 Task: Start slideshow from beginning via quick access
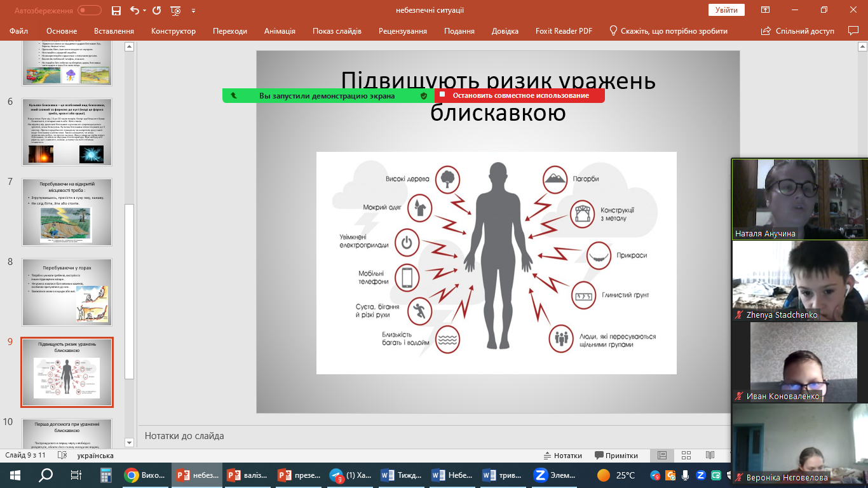(176, 11)
